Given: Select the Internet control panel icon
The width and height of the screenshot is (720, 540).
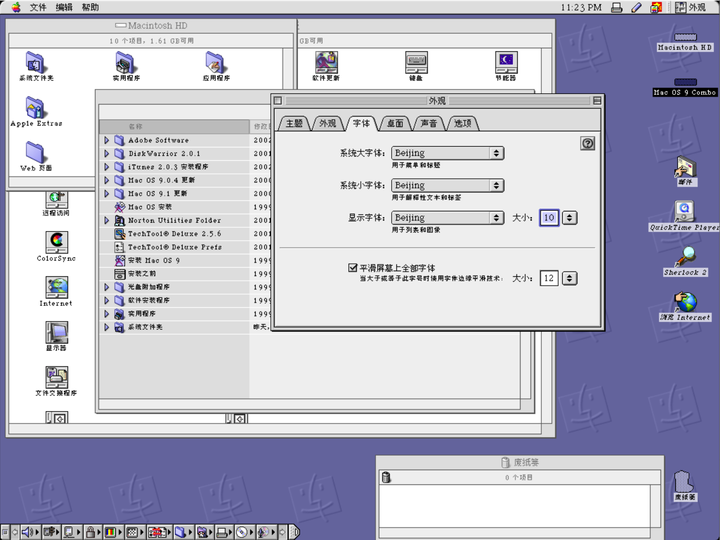Looking at the screenshot, I should (x=56, y=287).
